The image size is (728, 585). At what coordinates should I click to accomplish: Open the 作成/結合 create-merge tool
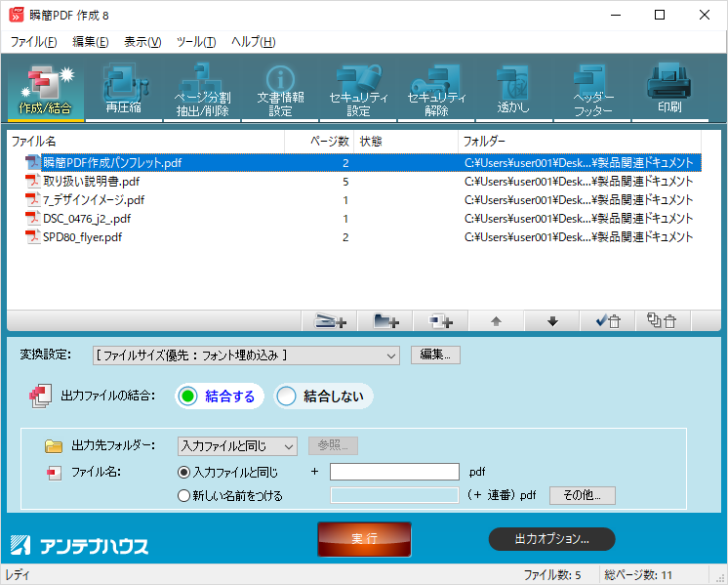coord(46,90)
